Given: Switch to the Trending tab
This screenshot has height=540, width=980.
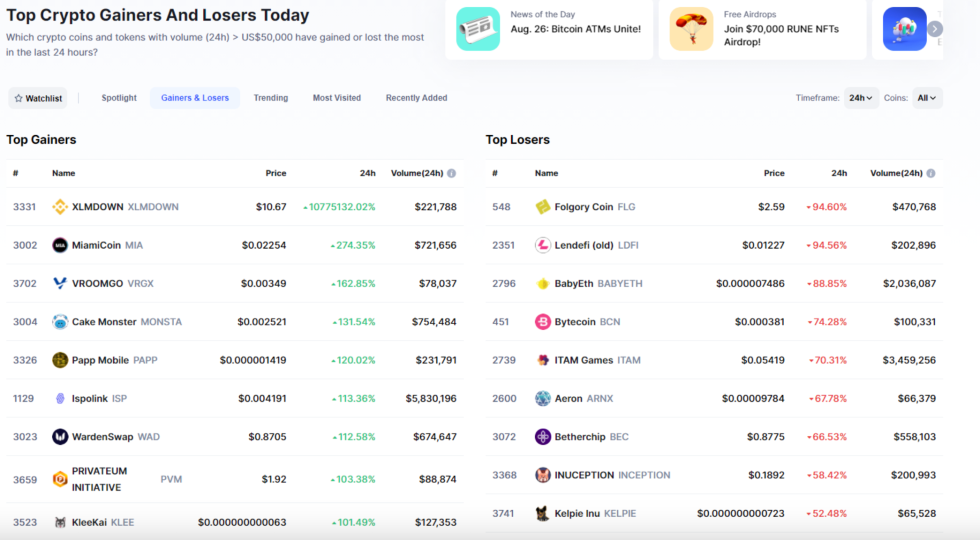Looking at the screenshot, I should [x=270, y=98].
